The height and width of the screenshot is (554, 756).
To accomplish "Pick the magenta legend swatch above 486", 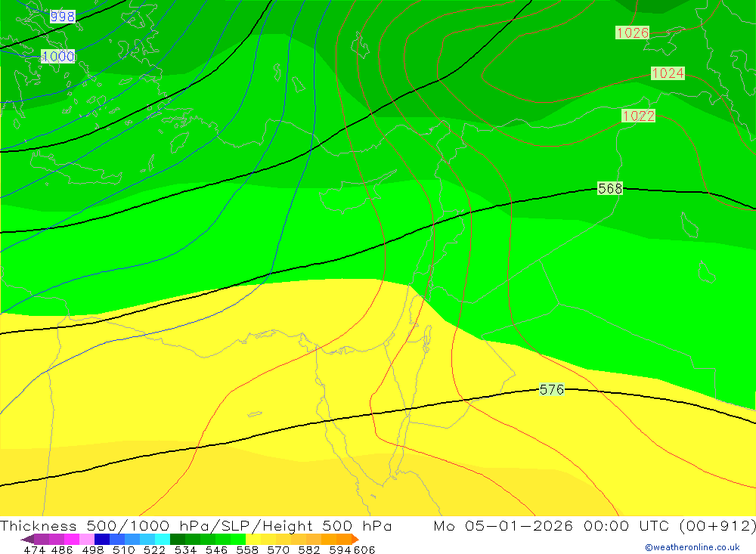I will point(71,539).
